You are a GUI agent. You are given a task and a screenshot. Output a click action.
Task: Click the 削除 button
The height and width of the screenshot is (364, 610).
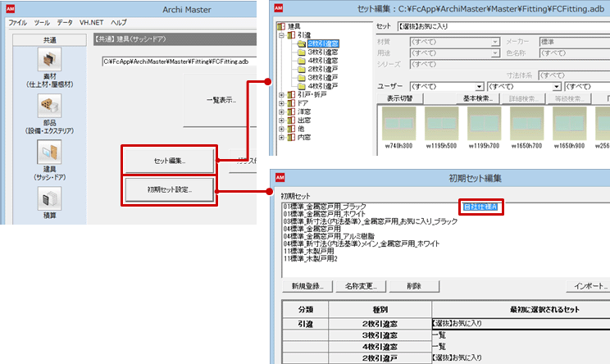coord(414,286)
